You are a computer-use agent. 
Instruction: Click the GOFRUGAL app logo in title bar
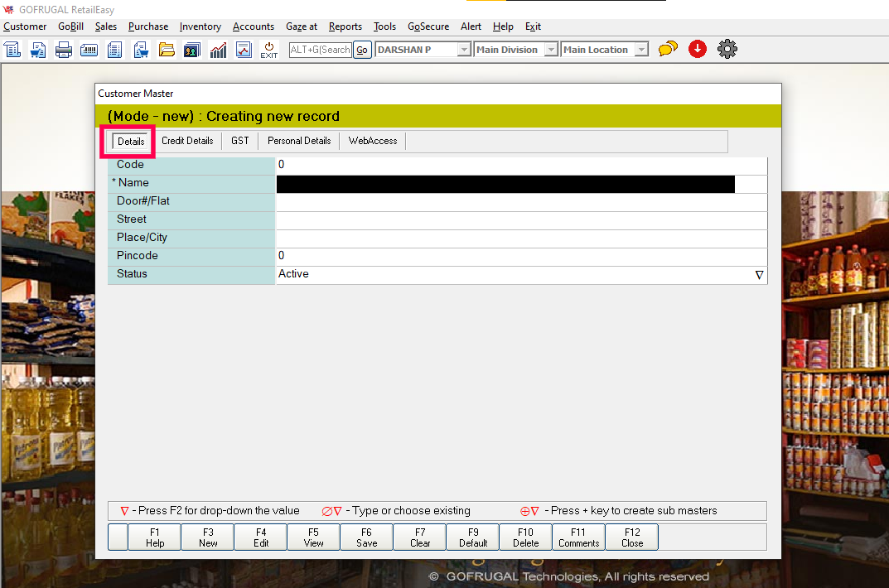coord(8,9)
